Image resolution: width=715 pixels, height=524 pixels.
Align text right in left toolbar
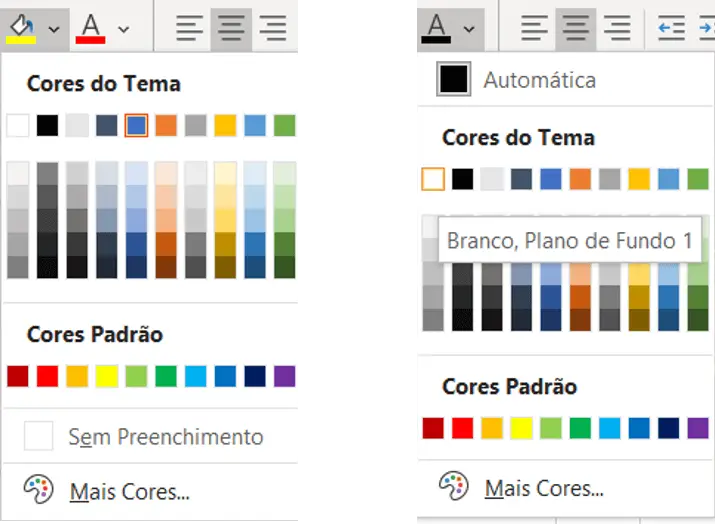(x=273, y=28)
